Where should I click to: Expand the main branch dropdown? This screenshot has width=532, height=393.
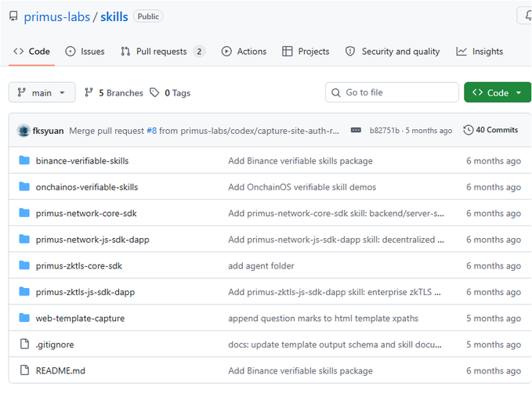tap(42, 92)
